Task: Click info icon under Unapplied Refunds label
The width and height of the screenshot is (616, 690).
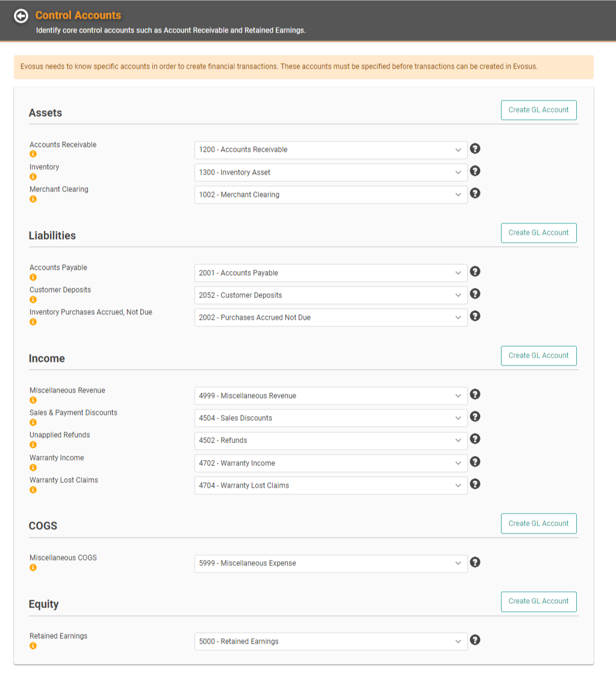Action: tap(33, 444)
